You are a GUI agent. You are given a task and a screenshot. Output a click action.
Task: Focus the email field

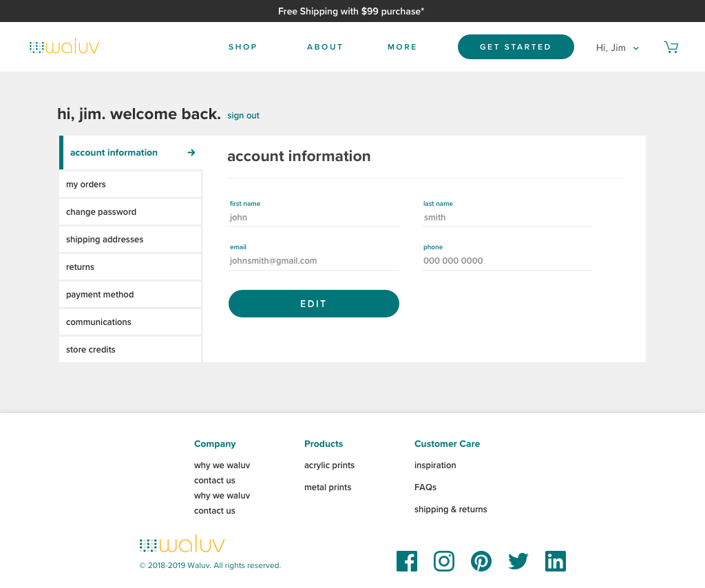pyautogui.click(x=314, y=261)
